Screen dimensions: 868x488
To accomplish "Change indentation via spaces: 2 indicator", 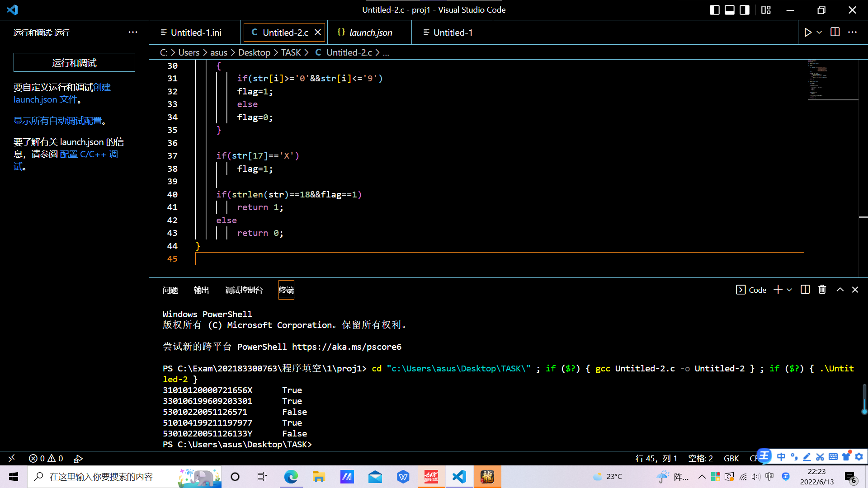I will pyautogui.click(x=700, y=459).
